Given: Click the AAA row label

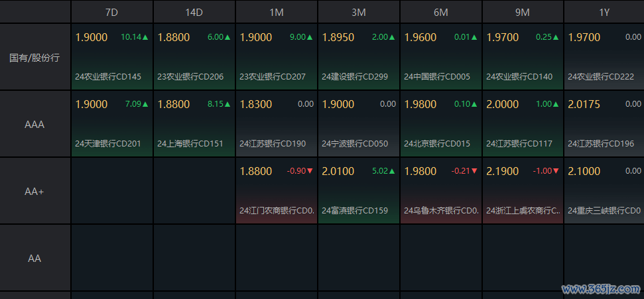Looking at the screenshot, I should pos(35,124).
